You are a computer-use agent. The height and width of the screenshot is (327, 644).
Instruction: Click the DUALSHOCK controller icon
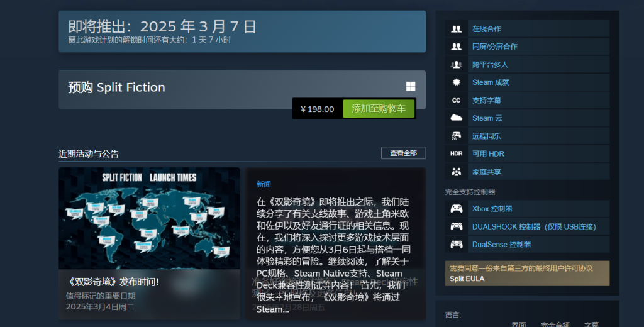[457, 226]
